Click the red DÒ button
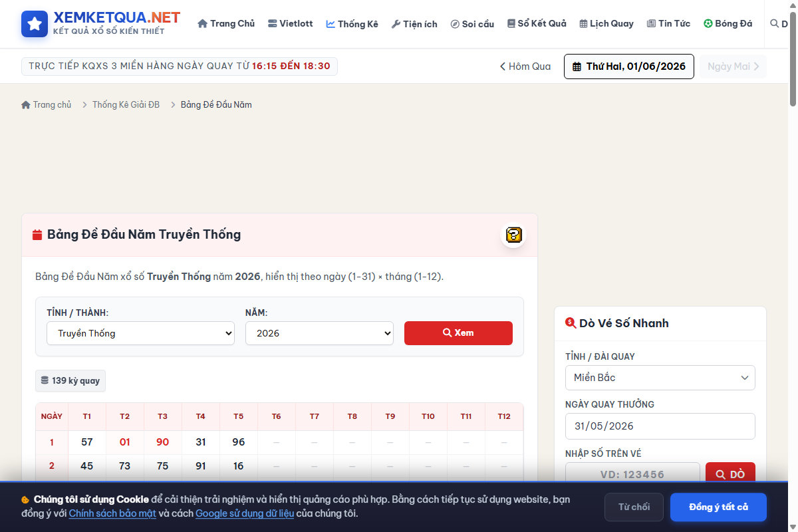Screen dimensions: 798x532 click(x=730, y=474)
